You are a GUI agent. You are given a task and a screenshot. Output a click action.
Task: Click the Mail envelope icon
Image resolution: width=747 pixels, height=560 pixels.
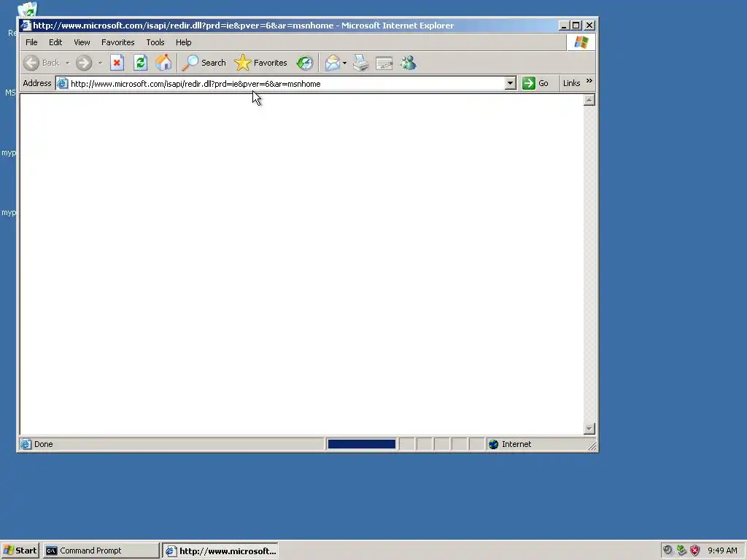(332, 63)
